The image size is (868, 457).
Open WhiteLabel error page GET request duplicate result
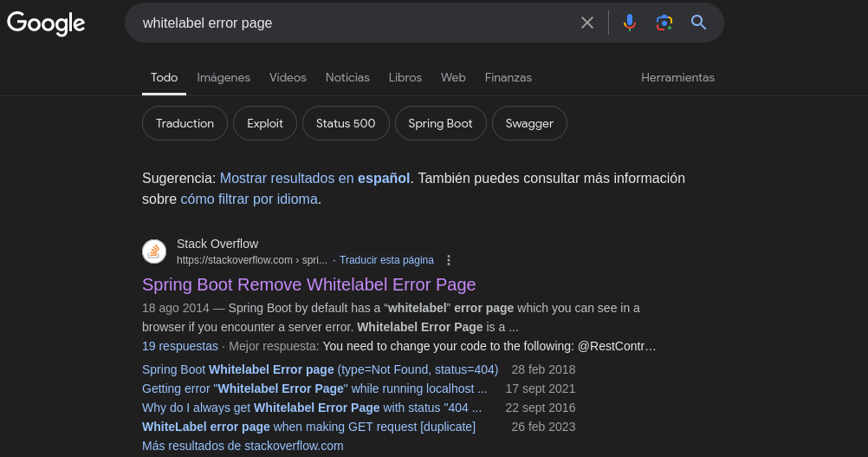[x=309, y=428]
